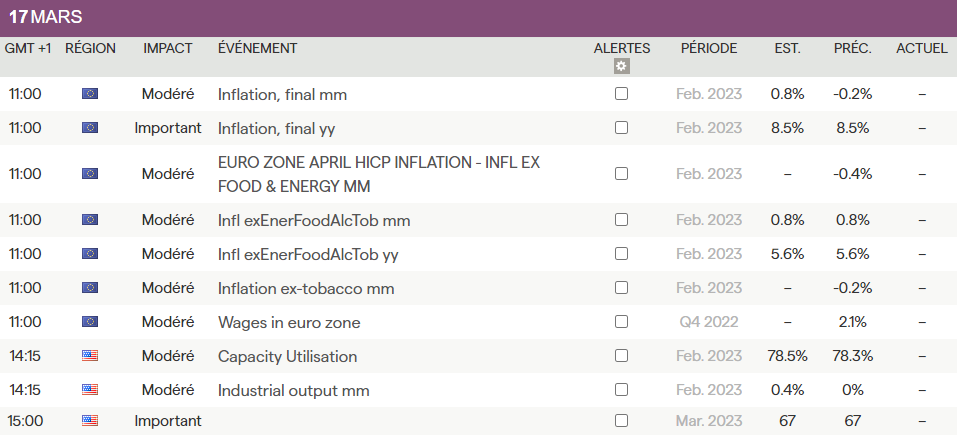This screenshot has height=441, width=957.
Task: Click the US flag in the 15:00 row
Action: (90, 421)
